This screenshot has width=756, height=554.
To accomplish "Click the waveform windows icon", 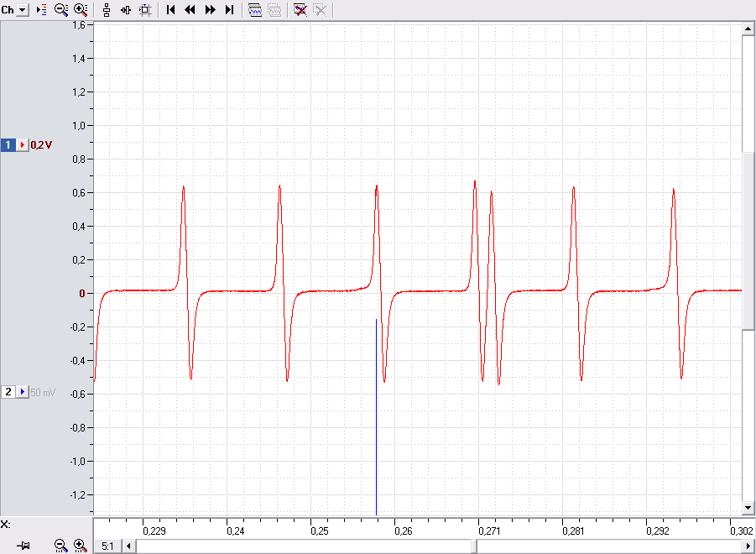I will [254, 9].
